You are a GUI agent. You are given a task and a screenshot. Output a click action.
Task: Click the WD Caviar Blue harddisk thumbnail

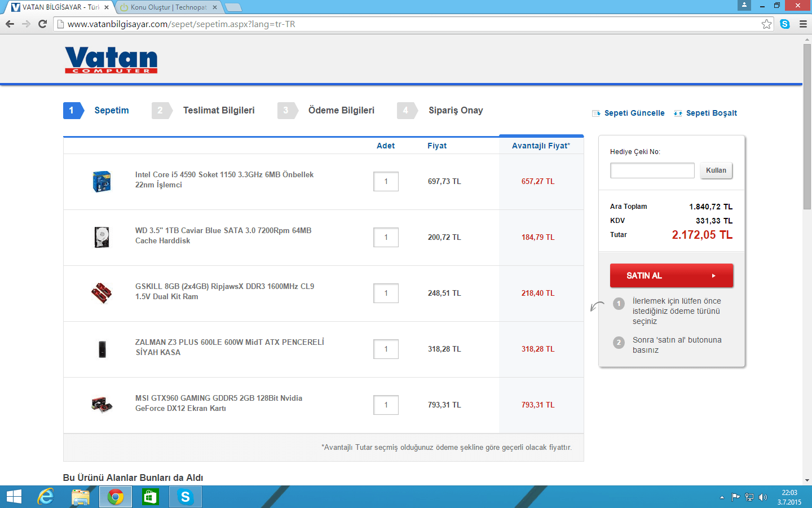(x=102, y=237)
